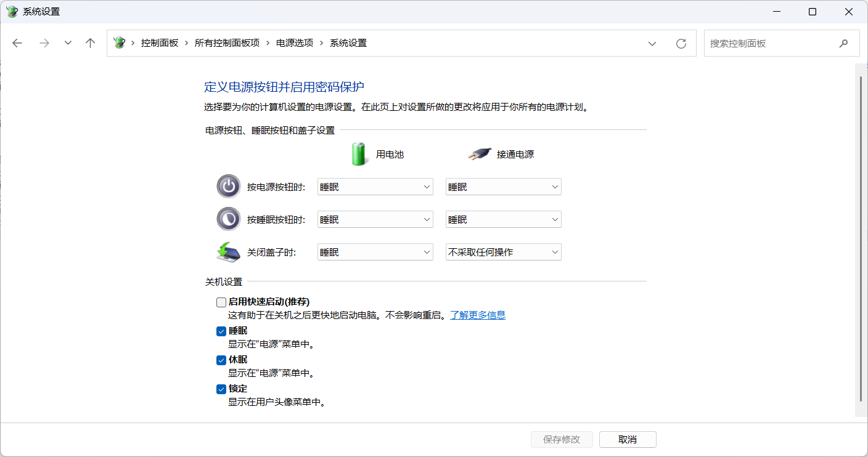Open power button plugged-in dropdown
Viewport: 868px width, 457px height.
[503, 187]
